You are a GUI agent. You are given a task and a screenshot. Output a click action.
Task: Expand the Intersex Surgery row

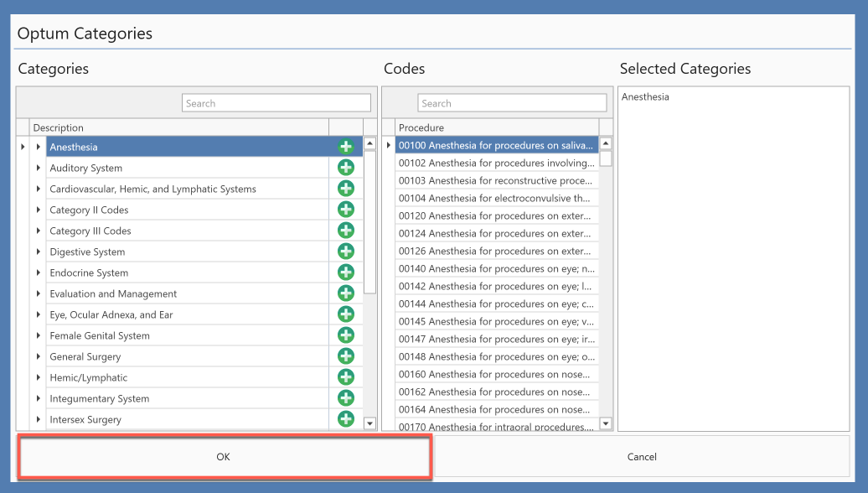coord(39,419)
